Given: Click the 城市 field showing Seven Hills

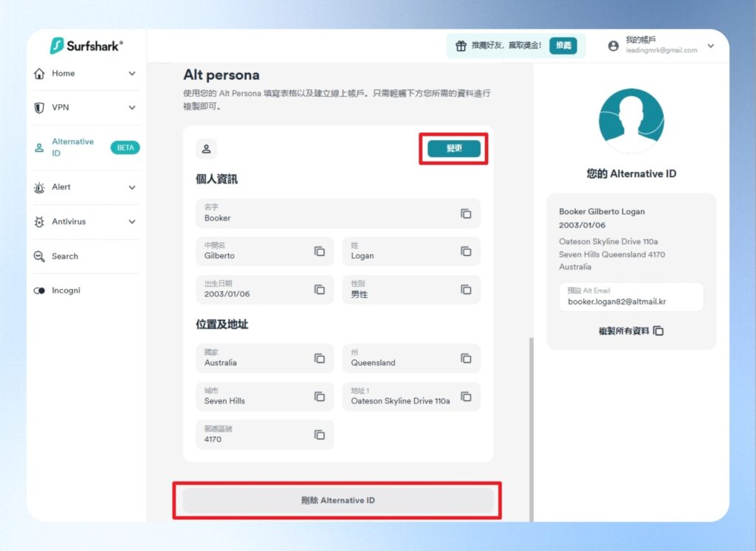Looking at the screenshot, I should 265,396.
